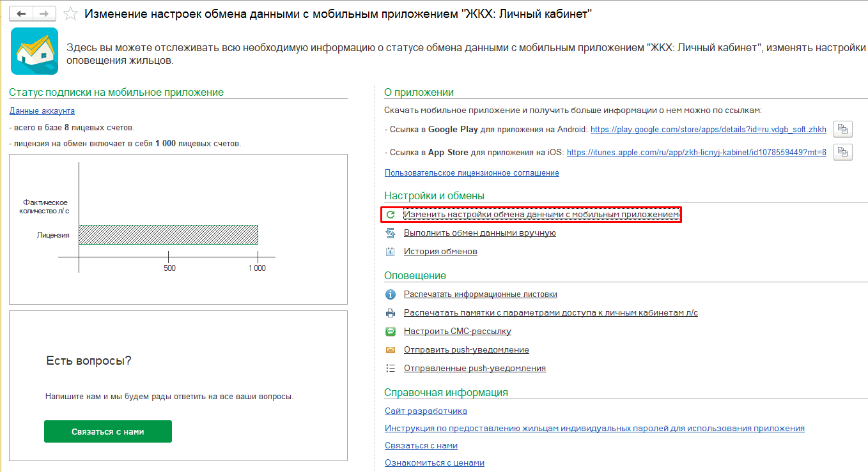
Task: Click the 500 axis value on the chart
Action: click(x=169, y=268)
